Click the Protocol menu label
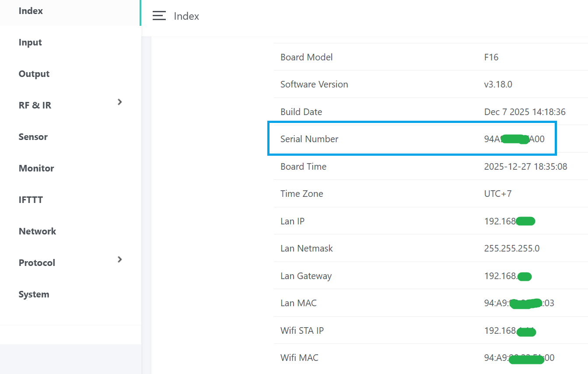Viewport: 588px width, 374px height. [x=37, y=263]
